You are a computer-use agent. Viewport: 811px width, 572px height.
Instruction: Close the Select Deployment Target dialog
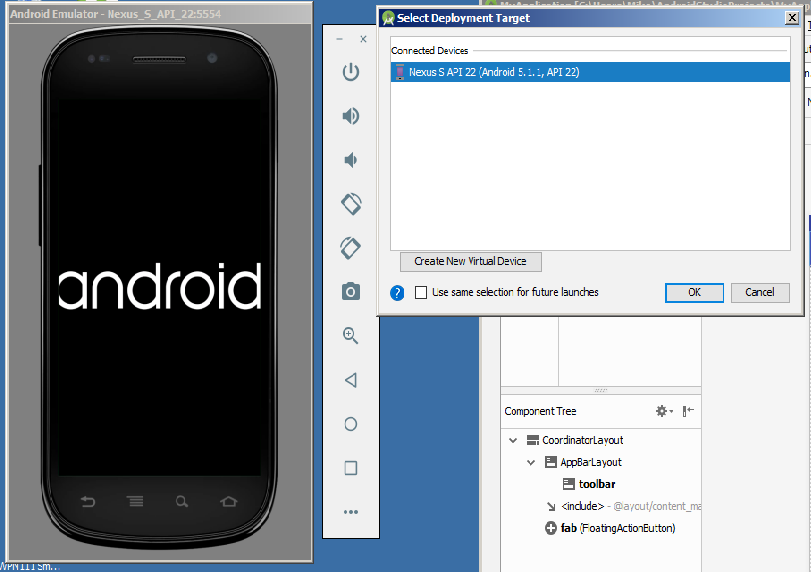[791, 18]
